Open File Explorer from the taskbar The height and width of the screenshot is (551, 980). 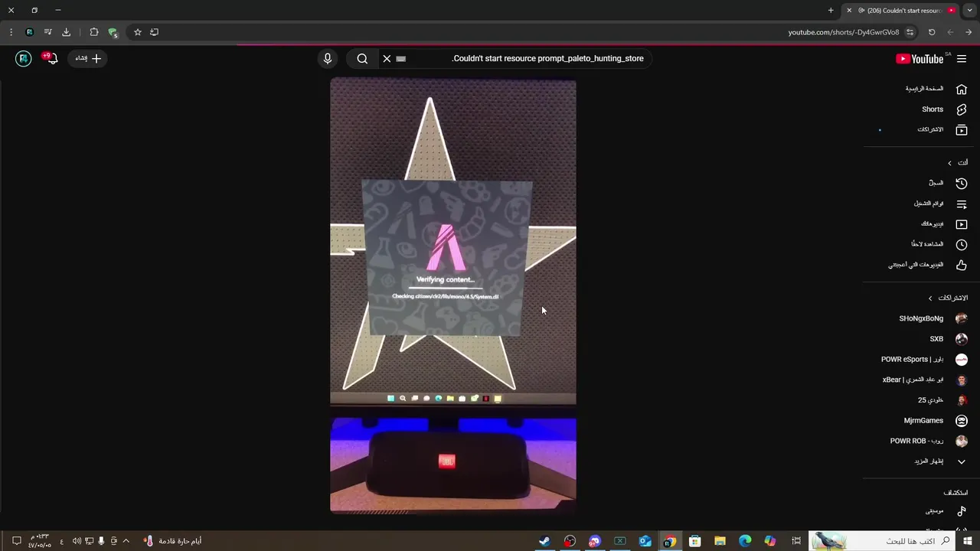click(x=720, y=541)
